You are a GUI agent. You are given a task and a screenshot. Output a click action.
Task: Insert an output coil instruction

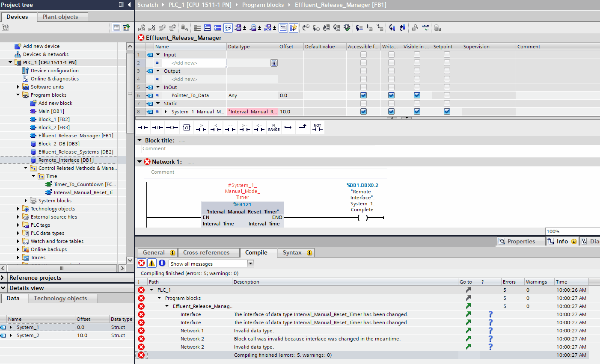coord(172,127)
